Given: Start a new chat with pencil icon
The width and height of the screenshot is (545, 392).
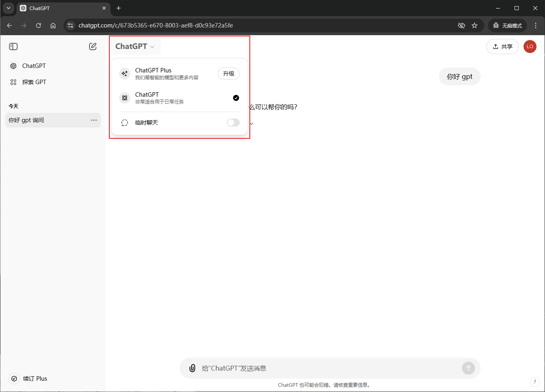Looking at the screenshot, I should 93,47.
